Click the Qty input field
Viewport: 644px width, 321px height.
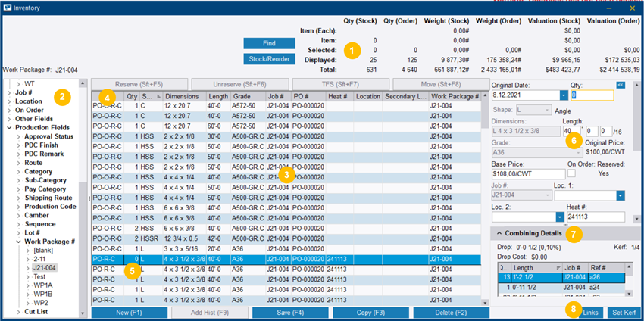tap(592, 95)
